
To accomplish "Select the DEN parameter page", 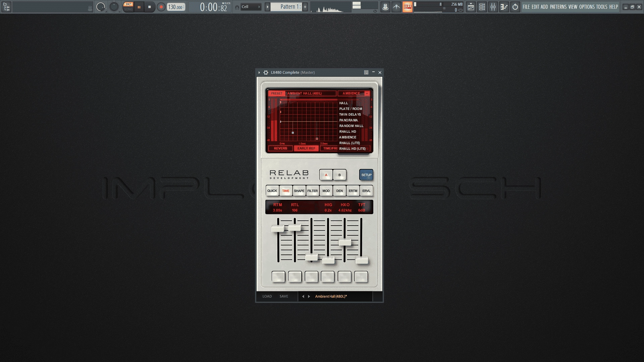I will click(x=339, y=191).
